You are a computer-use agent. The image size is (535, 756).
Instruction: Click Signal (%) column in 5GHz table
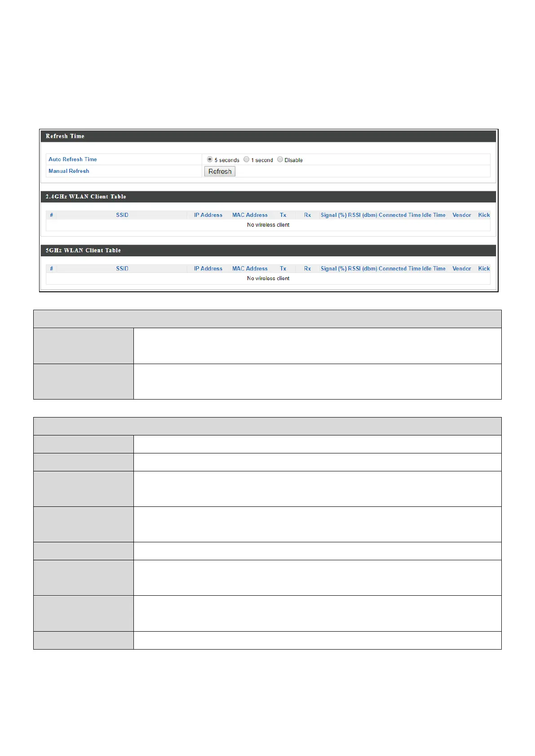click(333, 268)
